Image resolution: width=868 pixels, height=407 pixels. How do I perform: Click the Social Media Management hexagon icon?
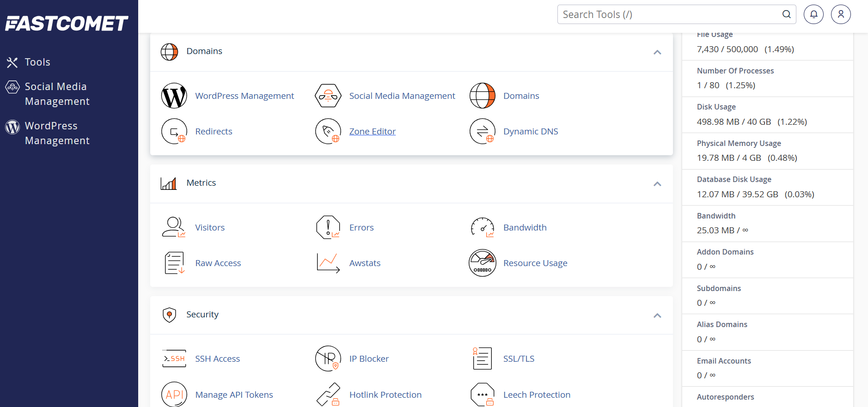(x=328, y=96)
